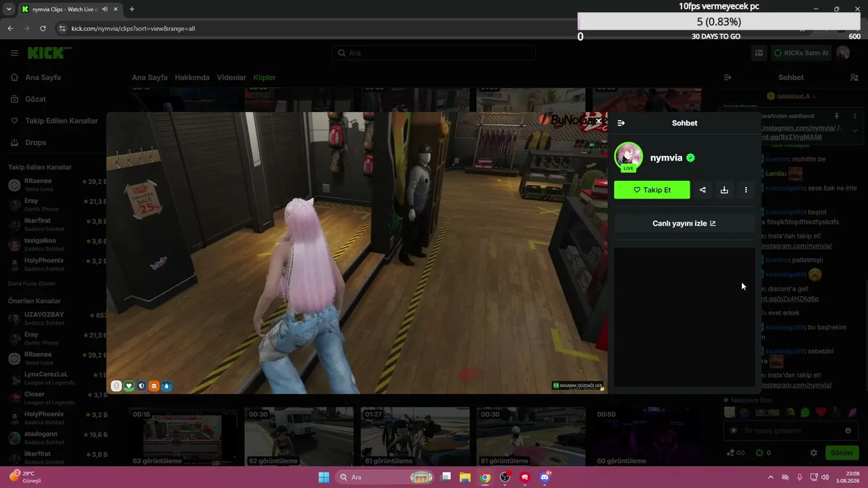Expand Daha Fazla Göster in sidebar

[x=32, y=283]
